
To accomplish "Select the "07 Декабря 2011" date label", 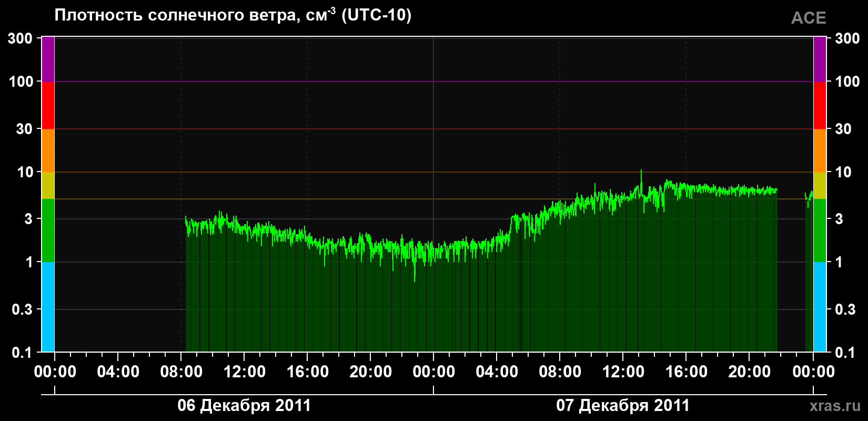I will click(x=623, y=405).
